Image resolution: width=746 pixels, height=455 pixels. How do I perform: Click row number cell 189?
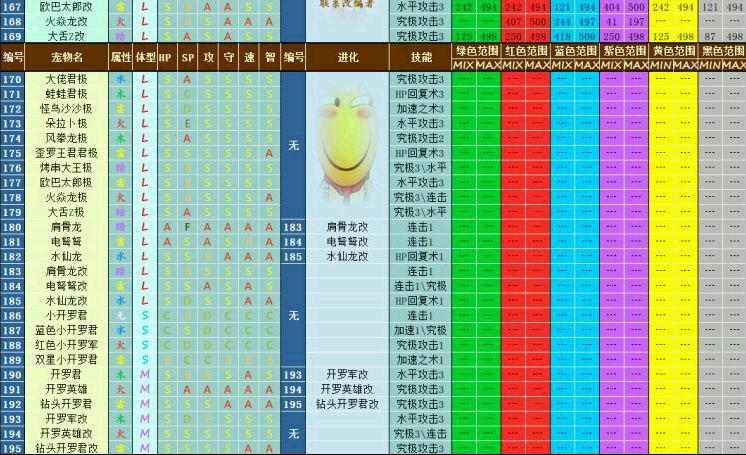tap(12, 360)
